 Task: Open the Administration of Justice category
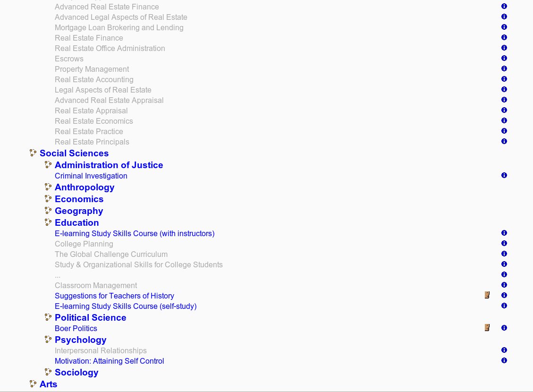coord(109,165)
